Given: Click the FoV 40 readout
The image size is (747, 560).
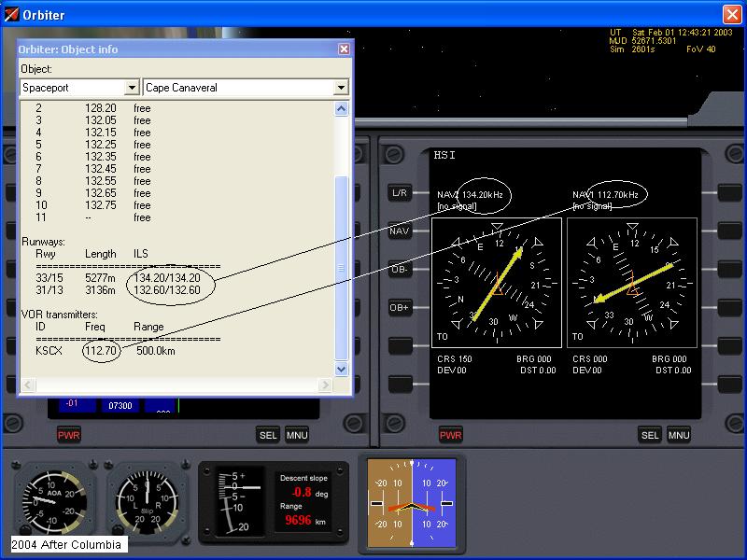Looking at the screenshot, I should (x=701, y=49).
